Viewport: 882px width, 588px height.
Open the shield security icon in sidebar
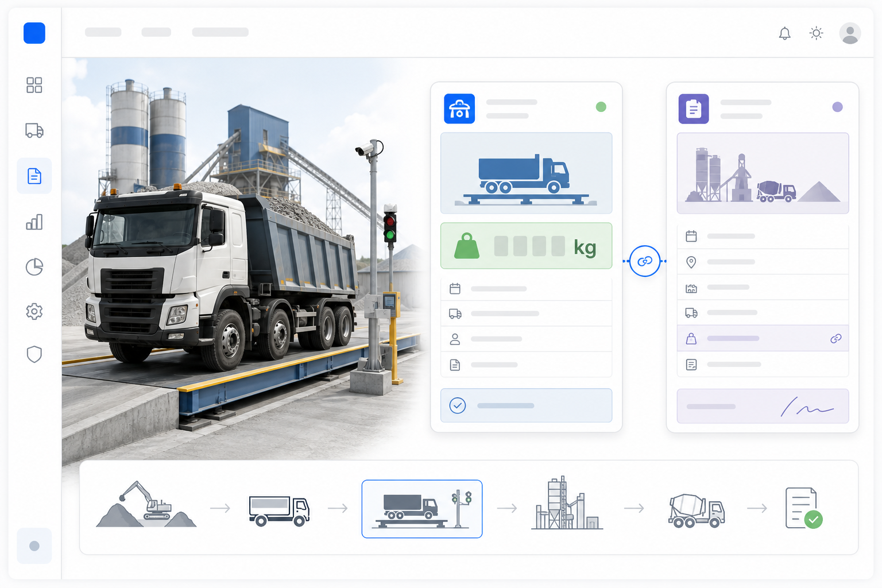point(34,354)
